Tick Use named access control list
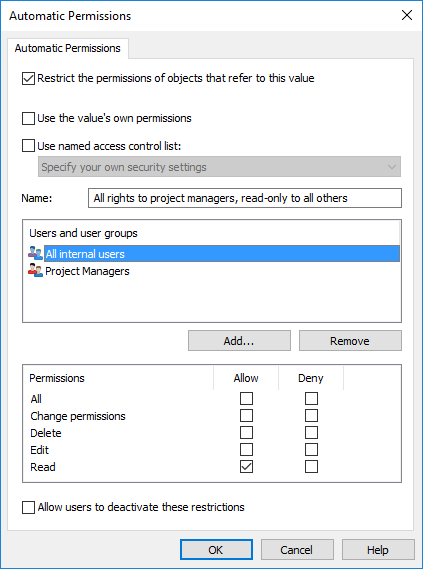Viewport: 423px width, 569px height. (x=28, y=146)
